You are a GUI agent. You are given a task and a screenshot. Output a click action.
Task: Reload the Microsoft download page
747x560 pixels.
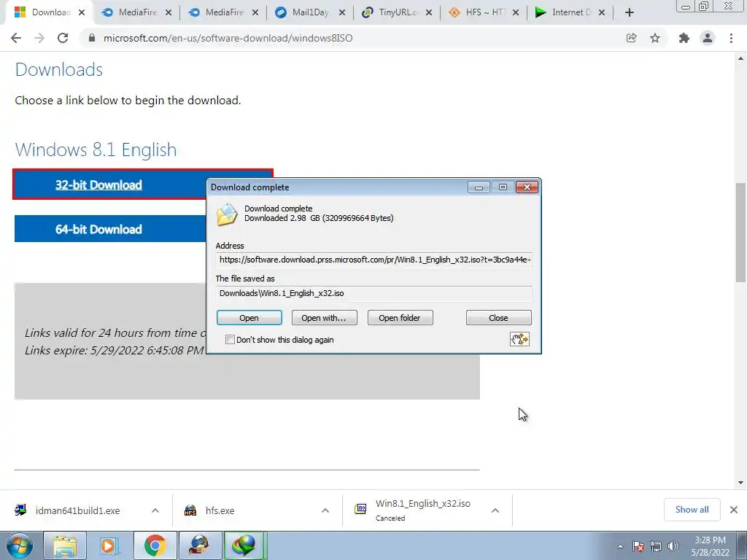[63, 38]
